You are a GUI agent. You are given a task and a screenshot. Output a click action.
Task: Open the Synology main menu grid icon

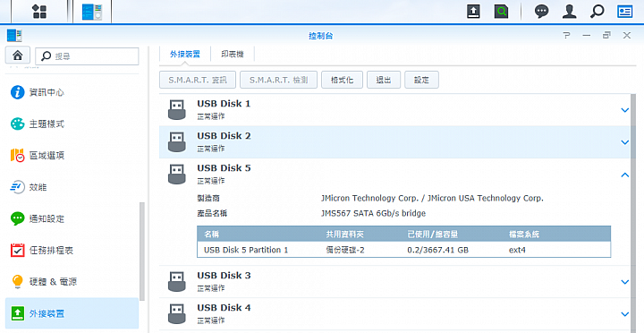[39, 12]
